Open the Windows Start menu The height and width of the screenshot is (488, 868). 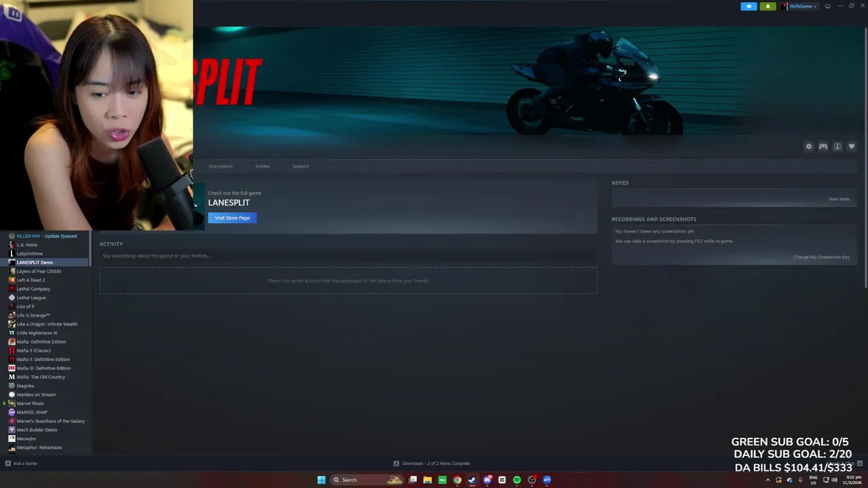(x=321, y=480)
